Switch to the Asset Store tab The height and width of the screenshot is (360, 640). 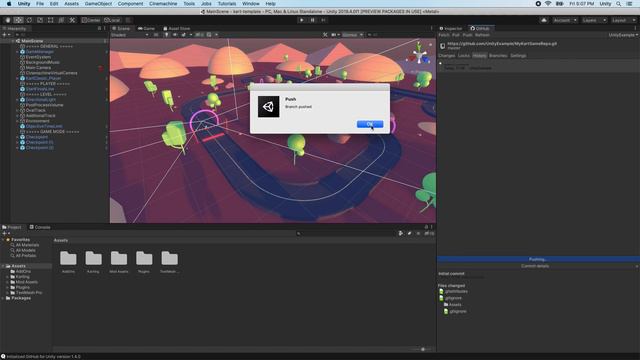coord(177,29)
